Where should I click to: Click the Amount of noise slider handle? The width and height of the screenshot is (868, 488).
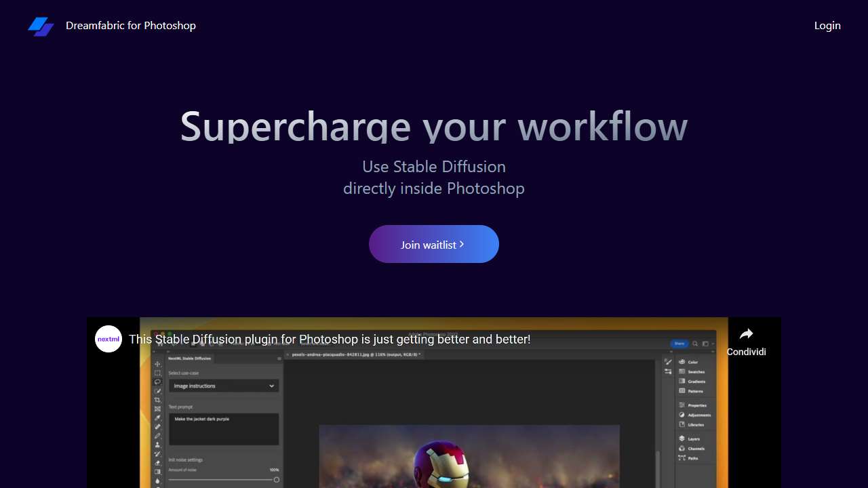(x=277, y=479)
